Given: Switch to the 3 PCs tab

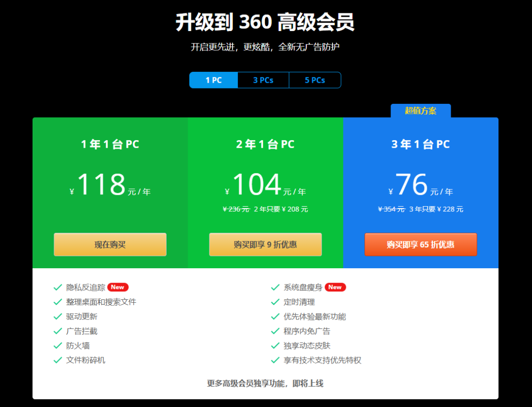Looking at the screenshot, I should tap(263, 80).
